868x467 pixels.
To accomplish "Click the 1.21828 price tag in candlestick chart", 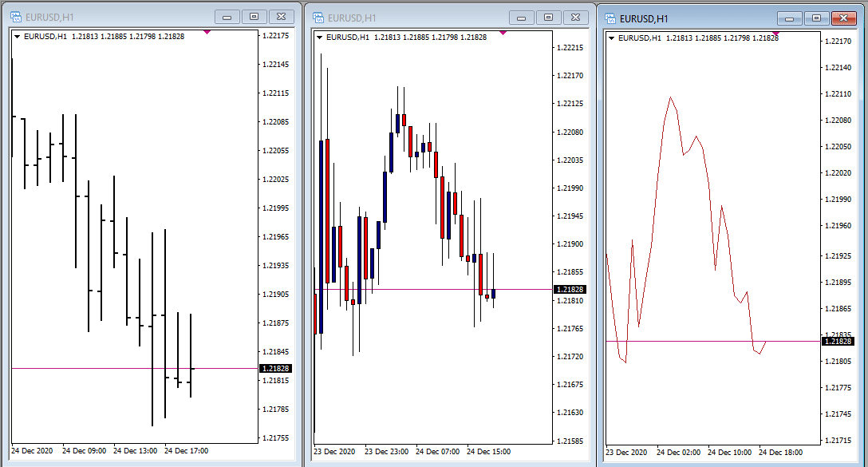I will click(x=570, y=289).
